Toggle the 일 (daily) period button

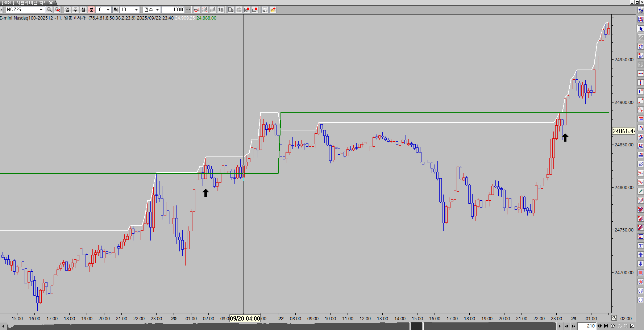[x=67, y=10]
